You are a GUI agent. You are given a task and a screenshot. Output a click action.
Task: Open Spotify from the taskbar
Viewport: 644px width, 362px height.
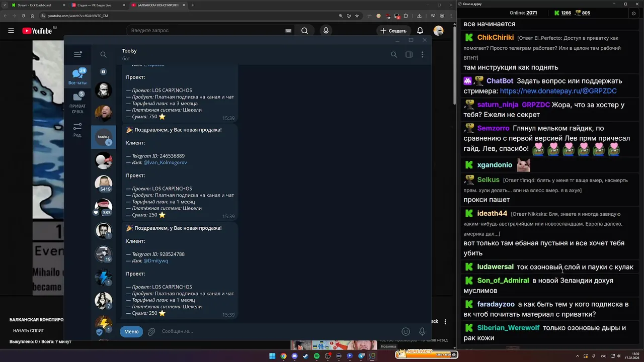pos(316,356)
